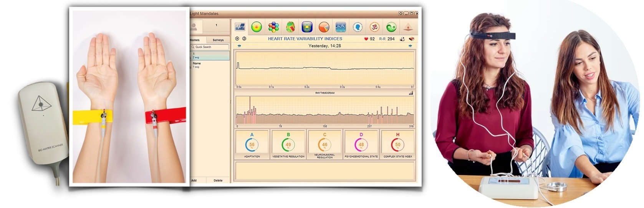Click inside the rhythmogram chart
Viewport: 644px width, 208px height.
click(325, 110)
